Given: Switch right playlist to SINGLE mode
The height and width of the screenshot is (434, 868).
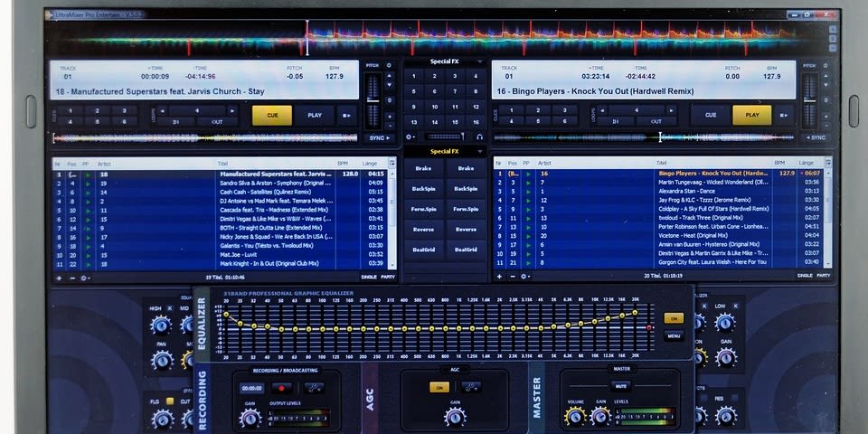Looking at the screenshot, I should tap(805, 276).
